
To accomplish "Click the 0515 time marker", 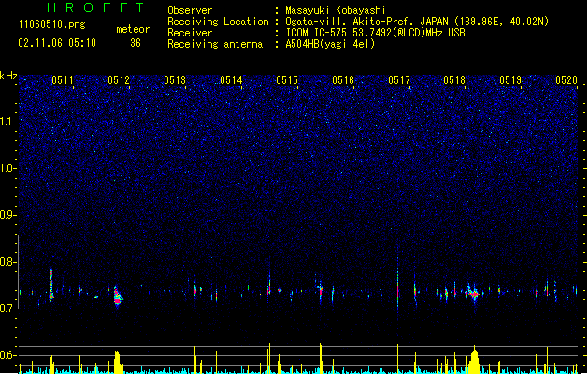I will tap(287, 80).
